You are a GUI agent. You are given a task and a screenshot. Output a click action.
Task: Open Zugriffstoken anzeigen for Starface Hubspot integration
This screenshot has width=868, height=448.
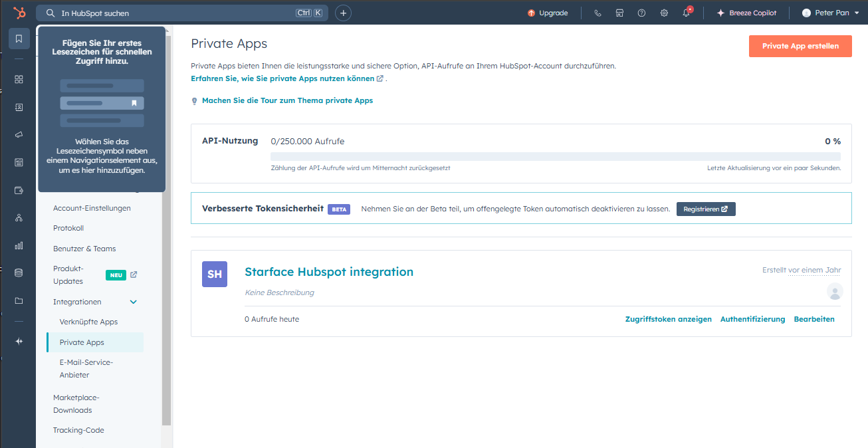[x=668, y=319]
